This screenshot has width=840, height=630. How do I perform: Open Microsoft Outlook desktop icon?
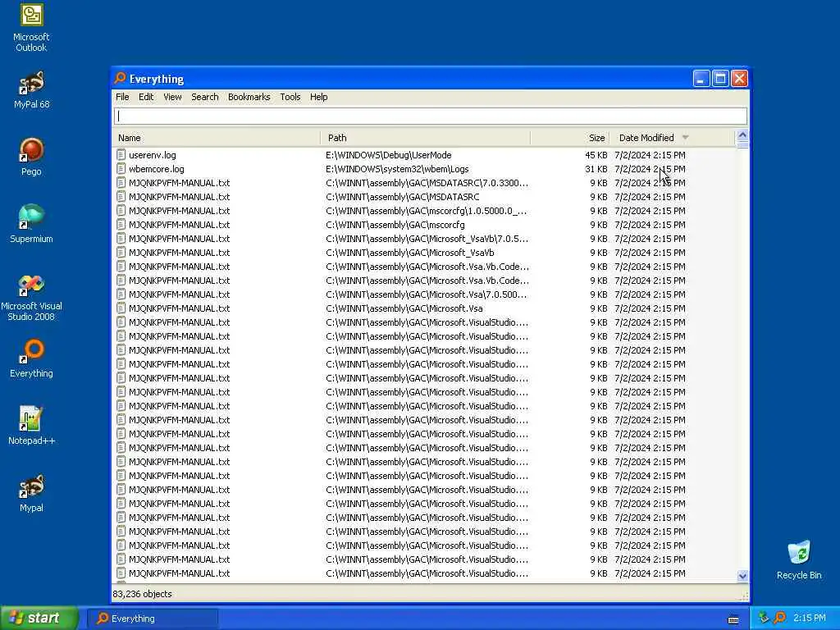[x=32, y=27]
